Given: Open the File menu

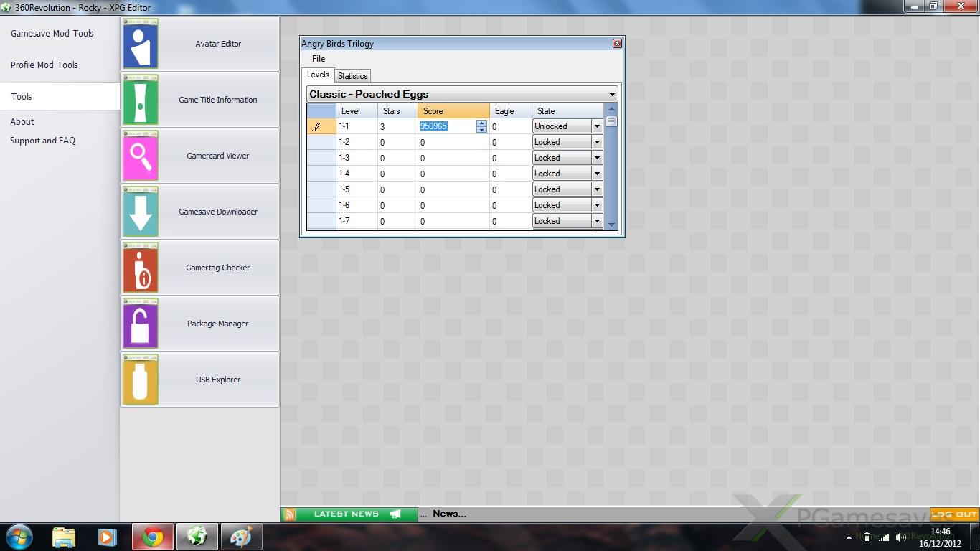Looking at the screenshot, I should tap(319, 59).
